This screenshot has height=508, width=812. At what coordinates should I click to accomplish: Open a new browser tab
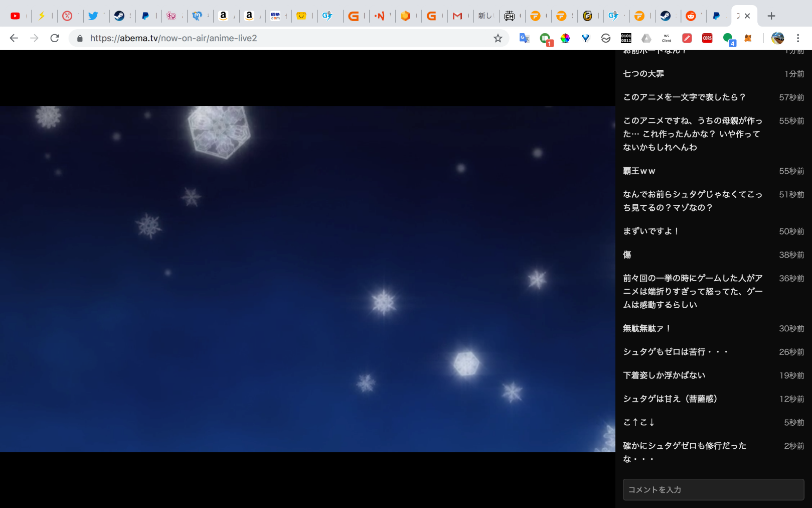(x=771, y=16)
